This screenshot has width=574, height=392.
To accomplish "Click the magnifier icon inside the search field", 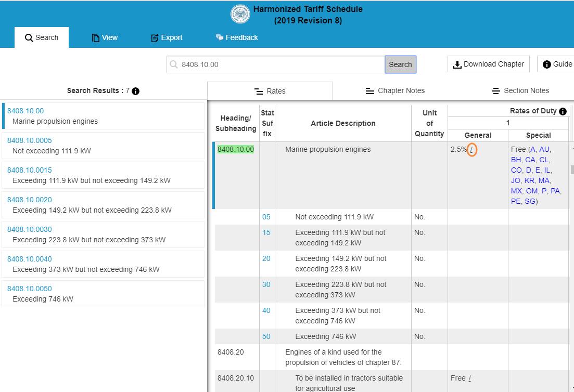I will (x=174, y=64).
